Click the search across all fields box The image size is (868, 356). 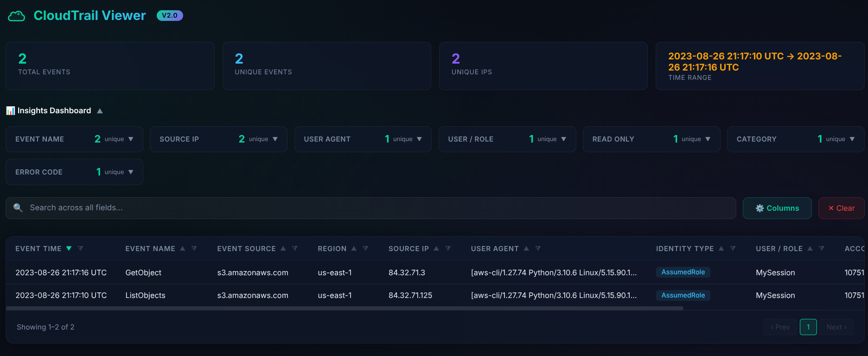pyautogui.click(x=371, y=208)
